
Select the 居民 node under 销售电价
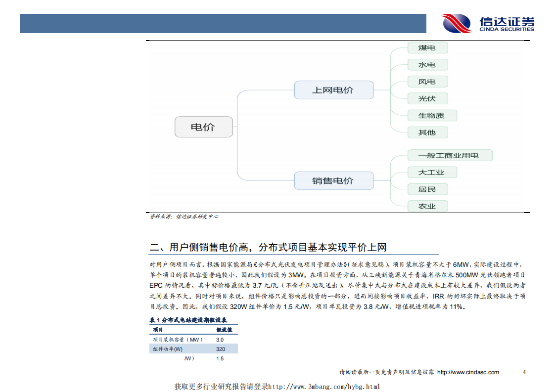click(427, 189)
